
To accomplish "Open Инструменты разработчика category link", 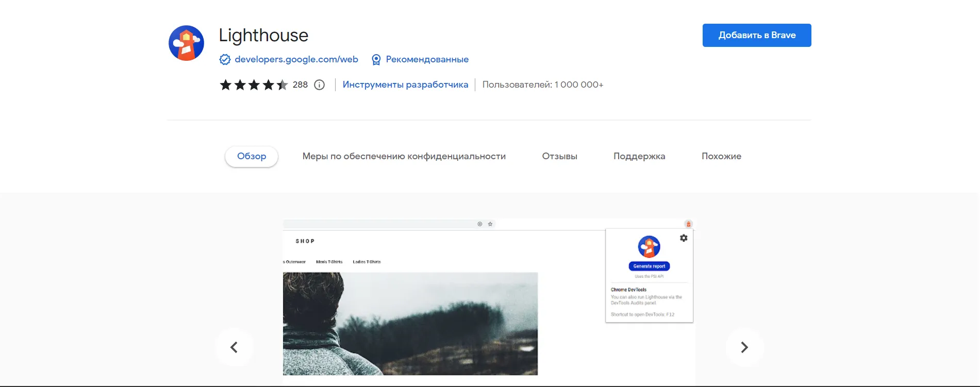I will [405, 85].
